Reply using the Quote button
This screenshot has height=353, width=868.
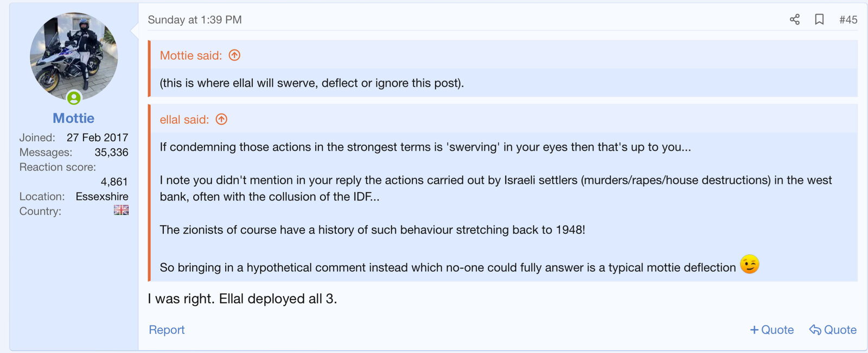click(833, 330)
